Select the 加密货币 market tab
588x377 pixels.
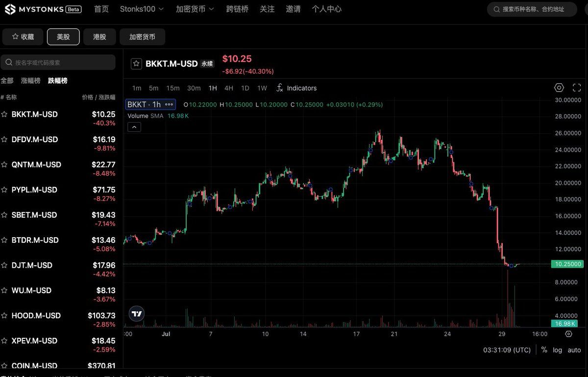[142, 37]
